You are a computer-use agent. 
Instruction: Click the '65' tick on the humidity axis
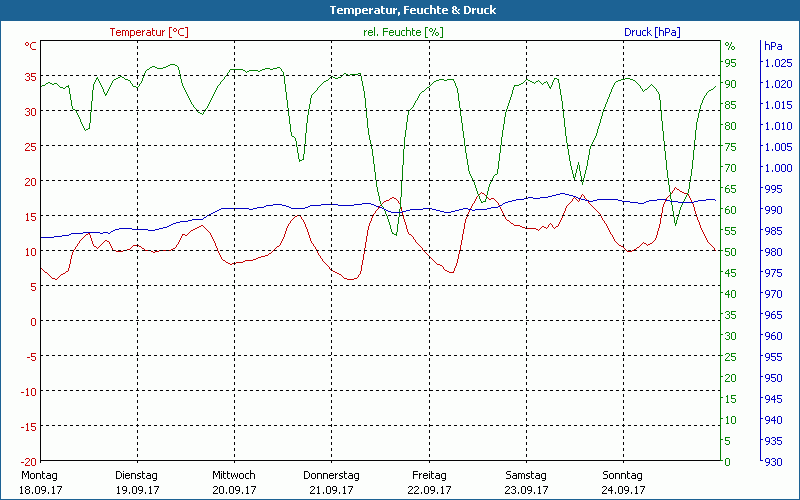(731, 189)
